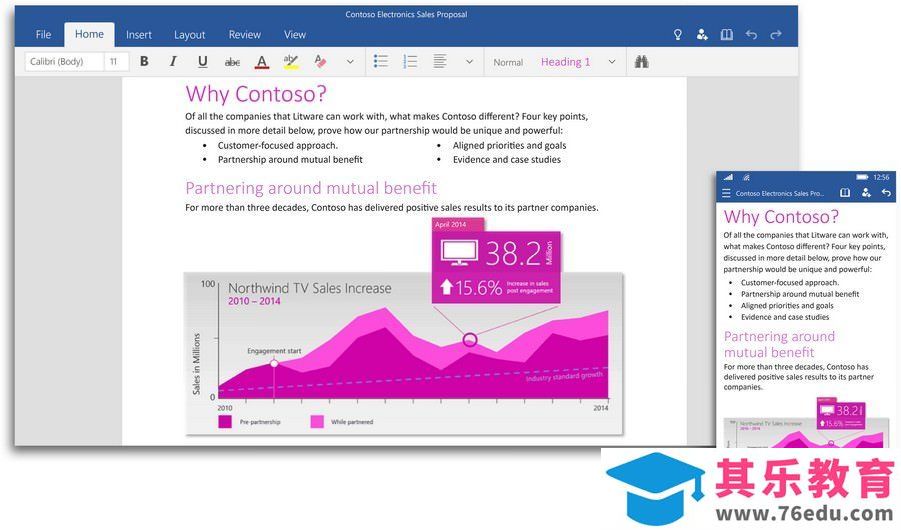Open the Layout tab
Screen dimensions: 901x530
[190, 34]
